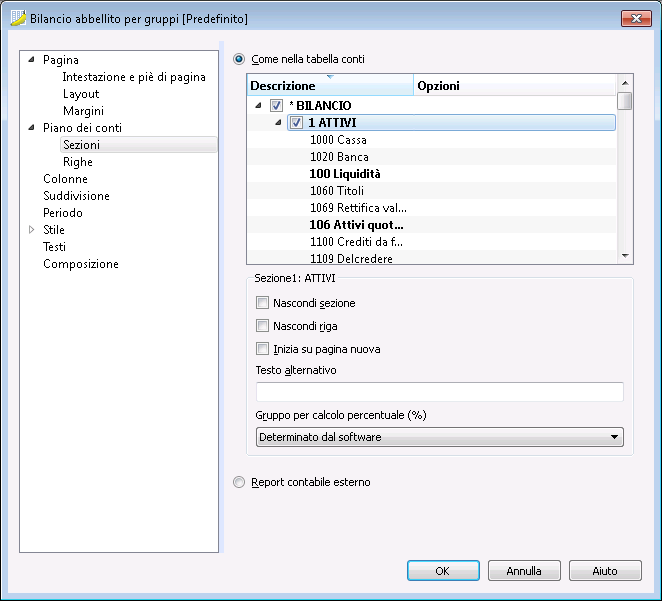
Task: Click the dialog title bar app icon
Action: 18,18
